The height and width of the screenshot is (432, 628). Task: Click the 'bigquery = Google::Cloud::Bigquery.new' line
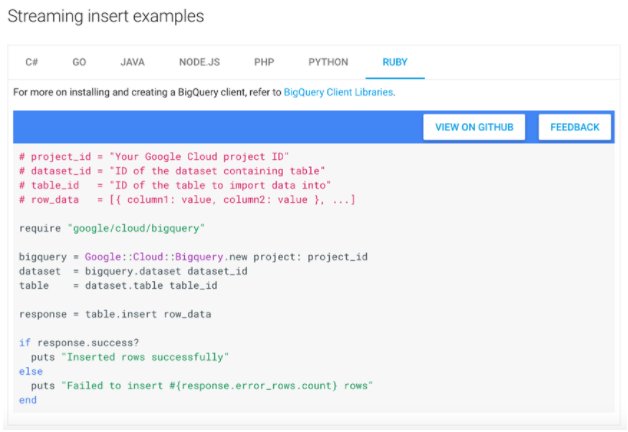click(x=193, y=257)
